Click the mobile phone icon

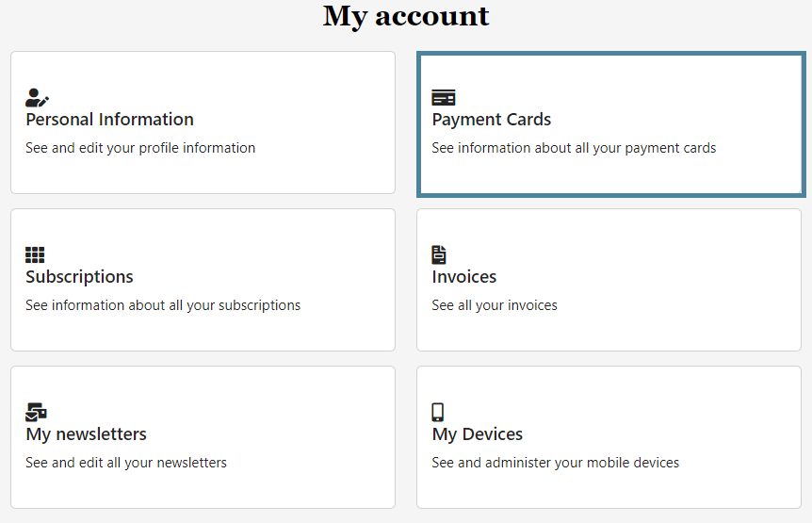pos(438,412)
